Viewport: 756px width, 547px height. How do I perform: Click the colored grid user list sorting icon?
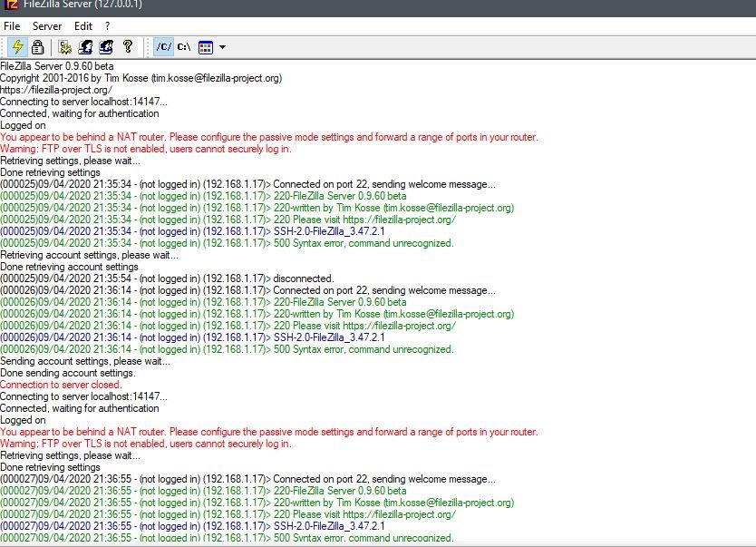[x=206, y=46]
